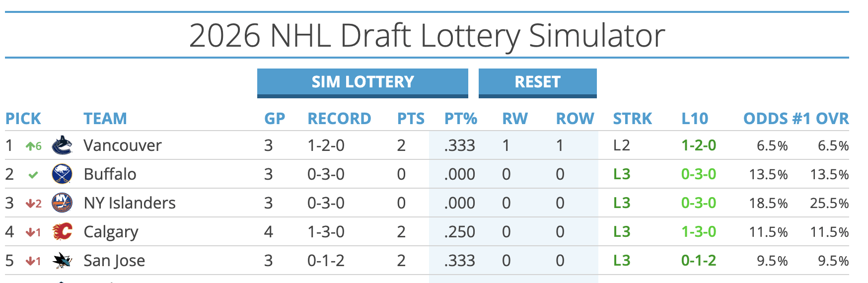Click the L10 column header
This screenshot has width=868, height=283.
(x=694, y=119)
